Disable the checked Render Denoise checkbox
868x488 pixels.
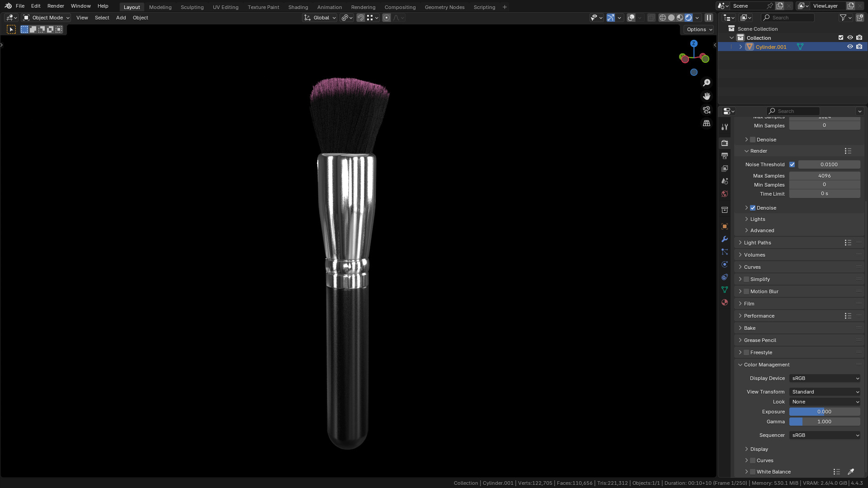tap(753, 208)
